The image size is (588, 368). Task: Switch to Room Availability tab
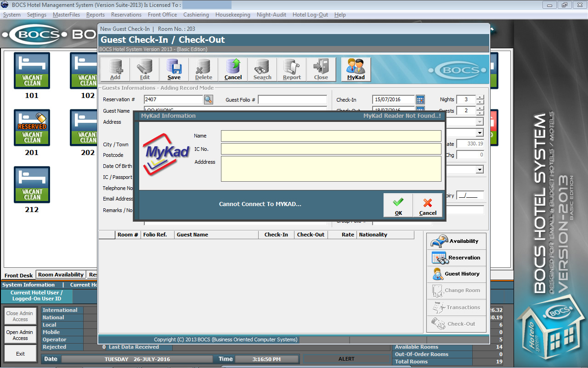[x=61, y=275]
